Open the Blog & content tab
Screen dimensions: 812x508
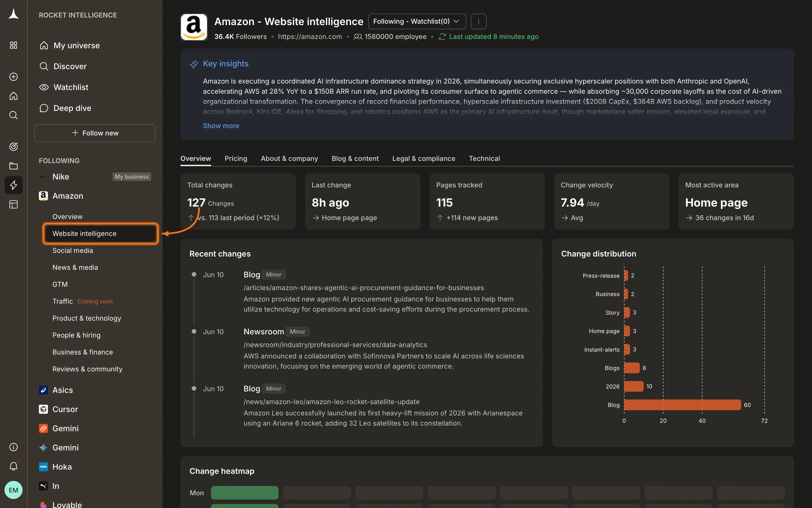coord(355,159)
